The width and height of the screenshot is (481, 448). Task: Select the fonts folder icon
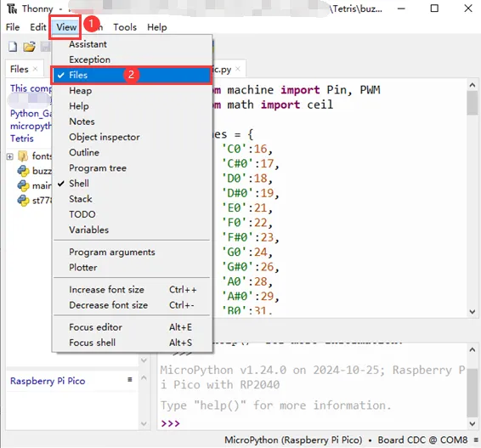click(x=23, y=156)
